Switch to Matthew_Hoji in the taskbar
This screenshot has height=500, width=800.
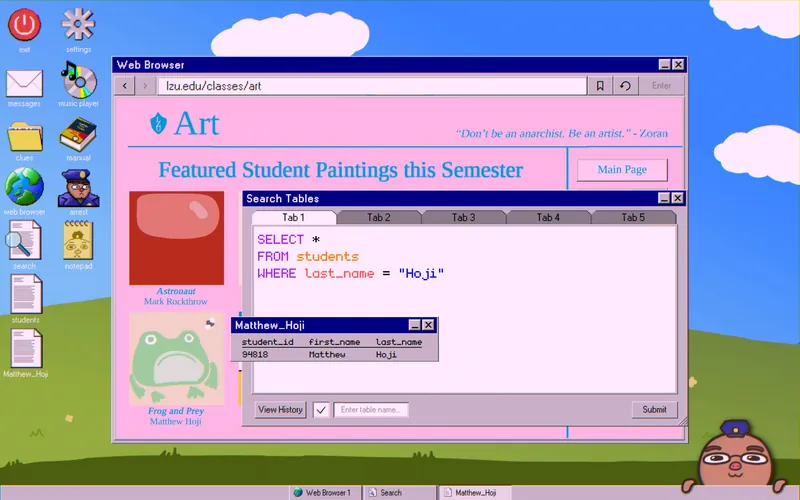click(x=474, y=493)
